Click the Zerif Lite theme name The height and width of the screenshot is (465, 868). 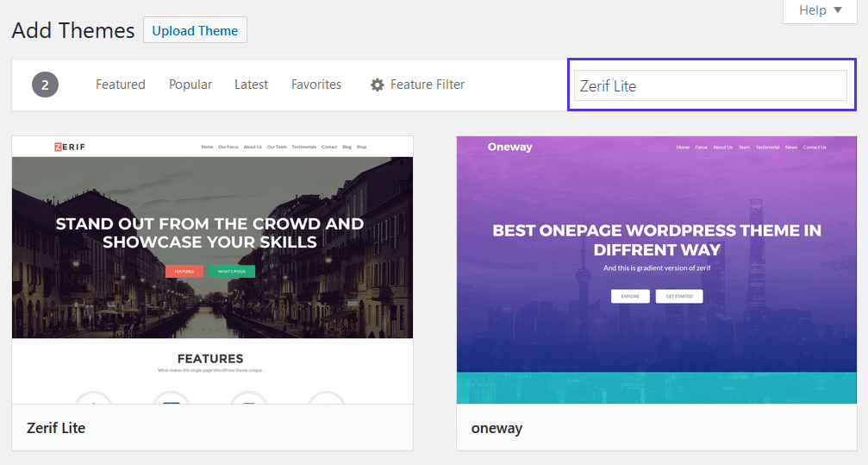(x=56, y=428)
